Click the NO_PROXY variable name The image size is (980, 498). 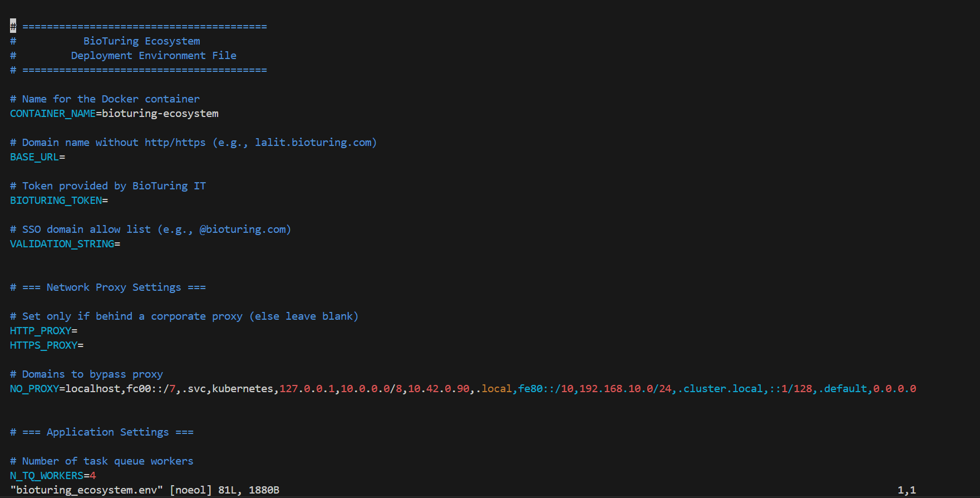tap(34, 389)
